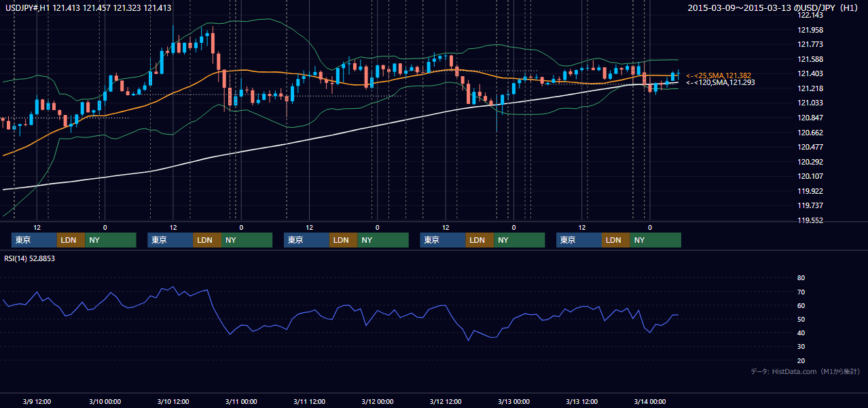The image size is (868, 408).
Task: Click RSI axis level 30
Action: (x=801, y=347)
